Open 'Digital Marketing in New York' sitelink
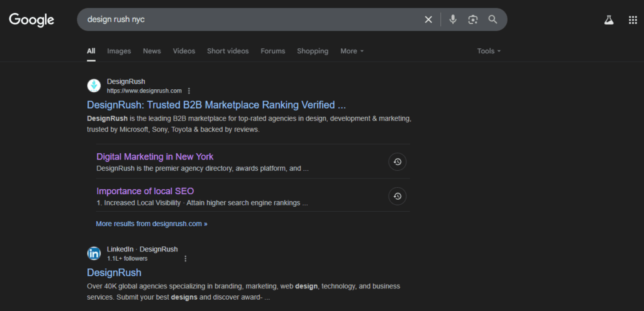644x311 pixels. pyautogui.click(x=155, y=156)
